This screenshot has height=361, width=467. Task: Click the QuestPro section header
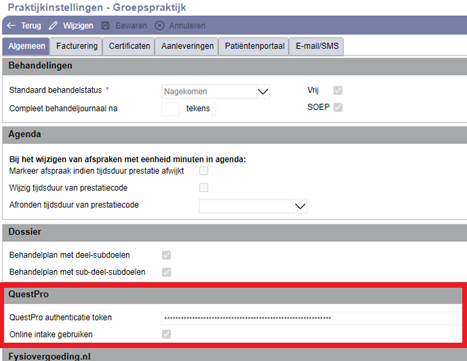233,294
